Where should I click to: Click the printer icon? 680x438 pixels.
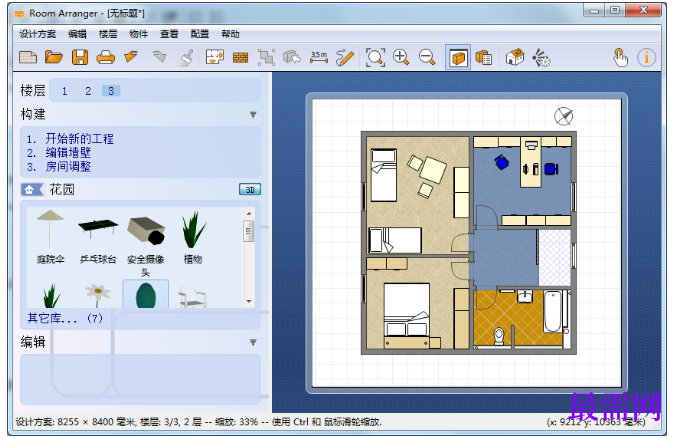pyautogui.click(x=105, y=57)
